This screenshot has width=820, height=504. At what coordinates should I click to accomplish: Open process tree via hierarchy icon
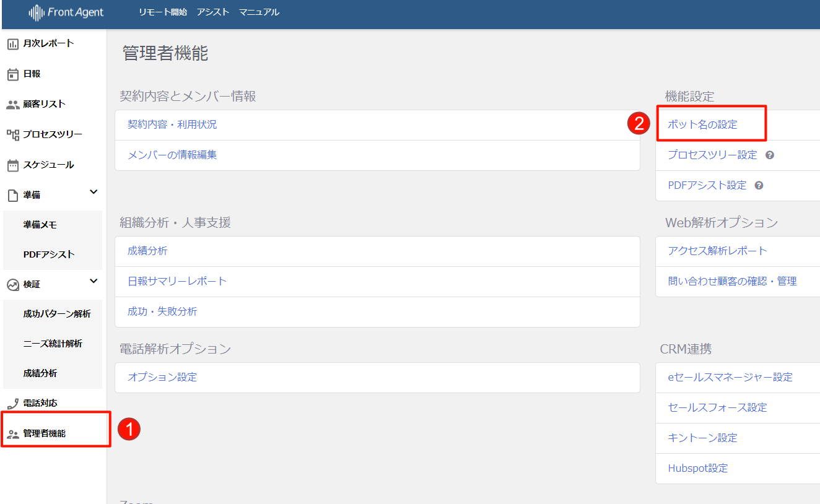13,135
